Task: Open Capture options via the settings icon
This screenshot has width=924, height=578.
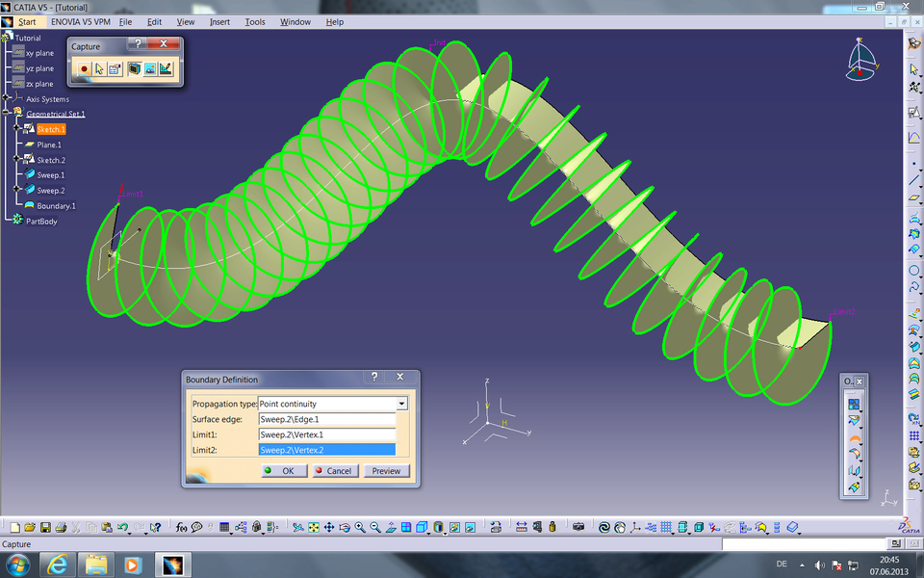Action: click(114, 68)
